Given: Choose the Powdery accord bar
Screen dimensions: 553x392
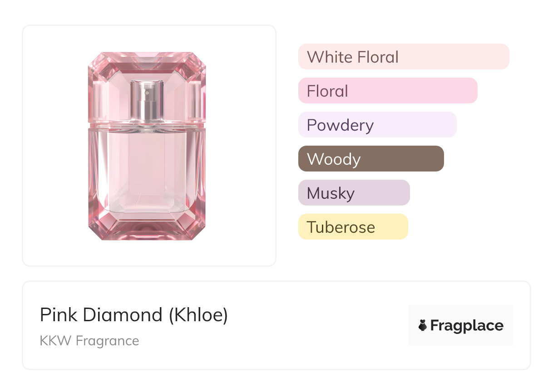Looking at the screenshot, I should click(x=377, y=125).
